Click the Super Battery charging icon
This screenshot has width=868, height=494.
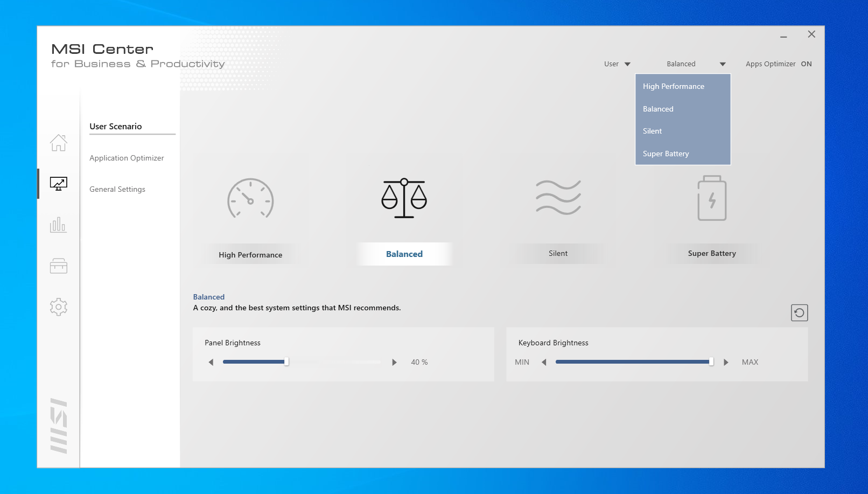tap(712, 198)
